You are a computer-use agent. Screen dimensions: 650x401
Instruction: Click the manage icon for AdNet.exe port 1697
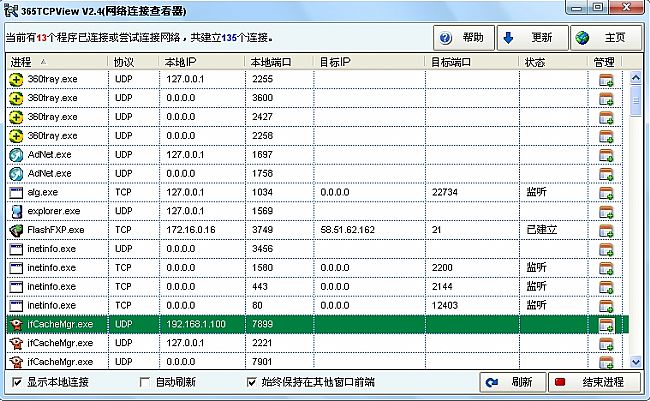point(606,155)
